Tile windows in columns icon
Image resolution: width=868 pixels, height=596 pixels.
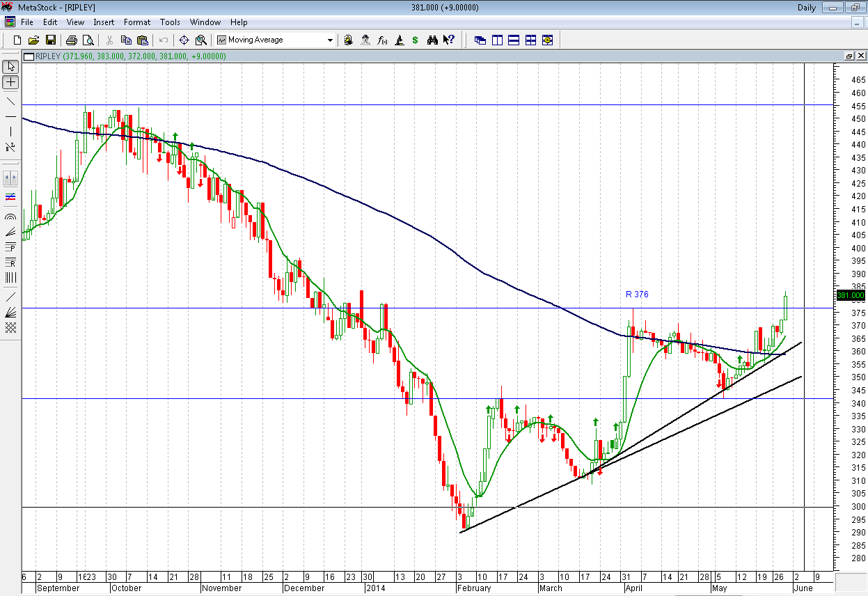(x=497, y=40)
